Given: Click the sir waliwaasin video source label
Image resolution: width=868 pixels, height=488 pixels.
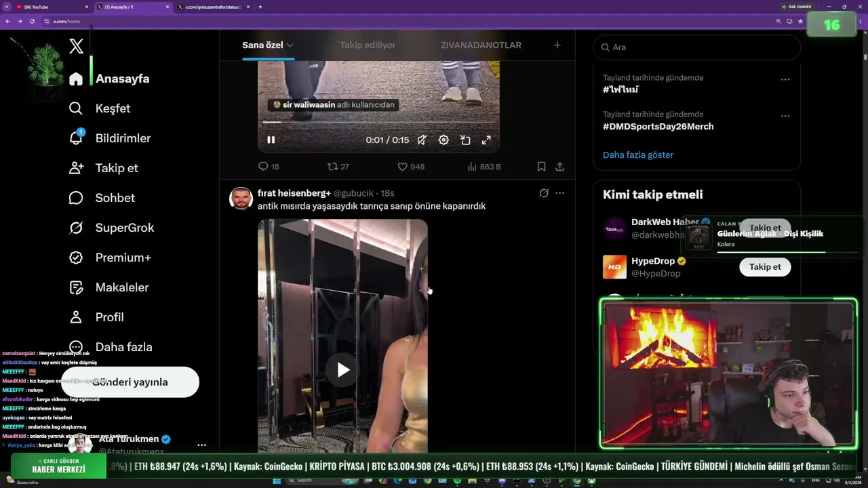Looking at the screenshot, I should (x=333, y=105).
